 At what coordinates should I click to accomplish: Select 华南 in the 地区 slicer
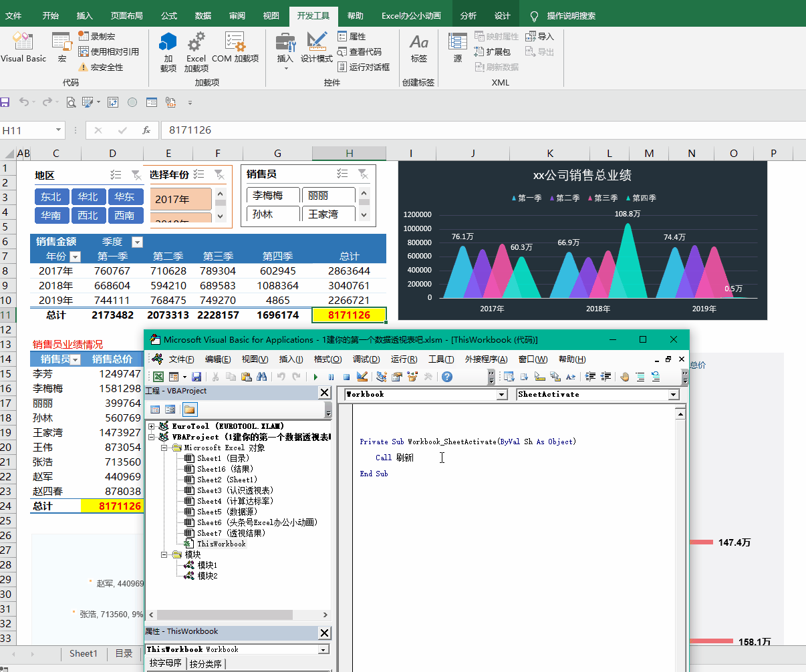point(51,215)
